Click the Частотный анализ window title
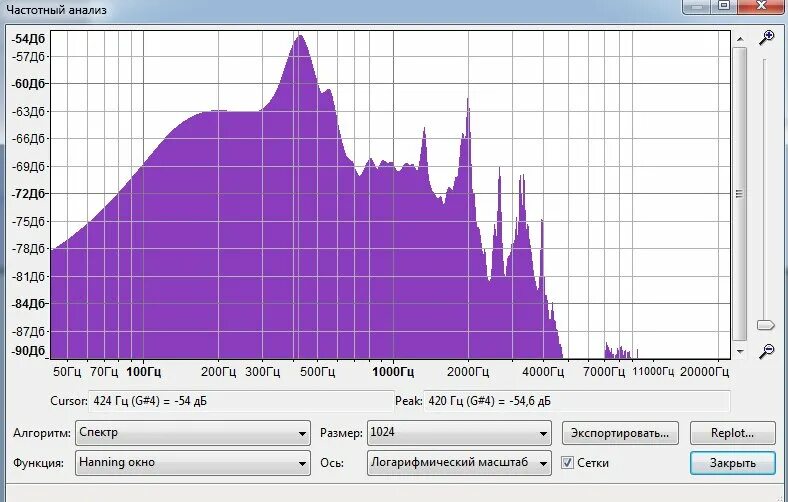The width and height of the screenshot is (788, 502). click(56, 10)
